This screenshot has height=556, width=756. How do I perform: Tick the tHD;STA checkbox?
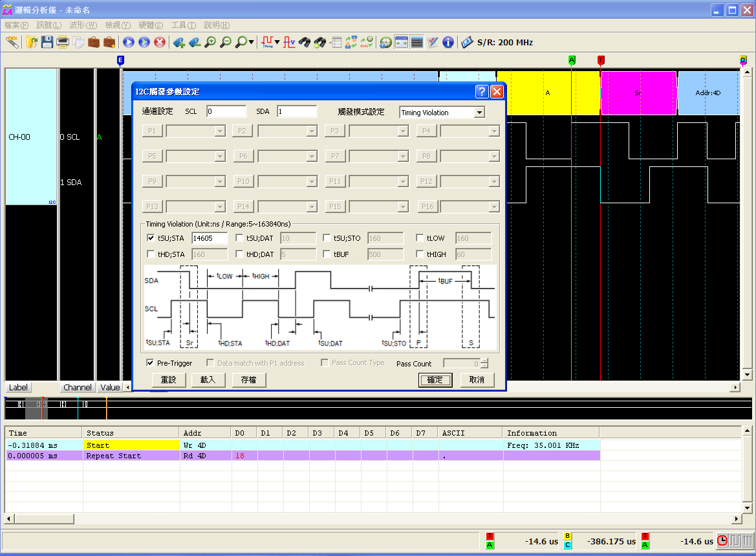(x=151, y=254)
